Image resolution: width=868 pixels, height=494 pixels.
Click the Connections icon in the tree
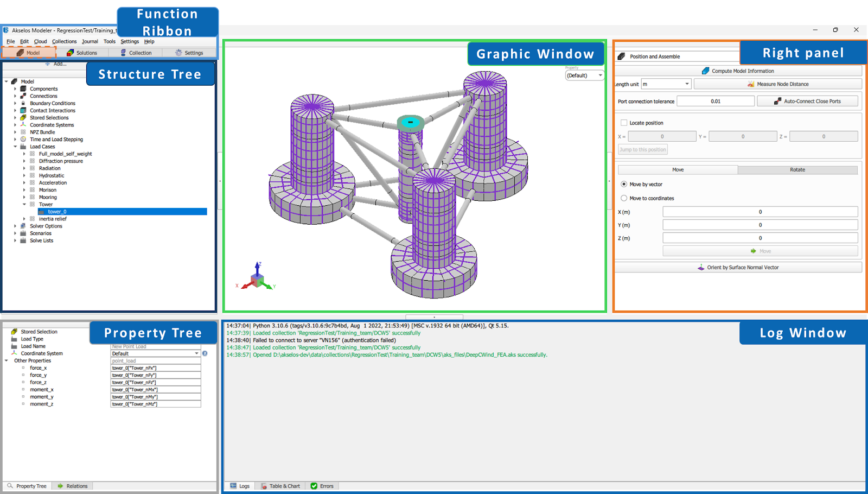(23, 96)
